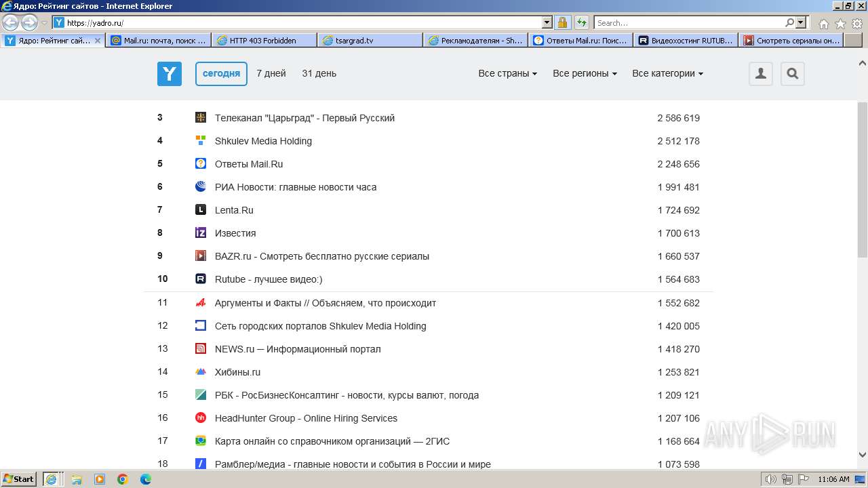Click the city portals network favicon in row 12
Image resolution: width=868 pixels, height=488 pixels.
pyautogui.click(x=201, y=325)
